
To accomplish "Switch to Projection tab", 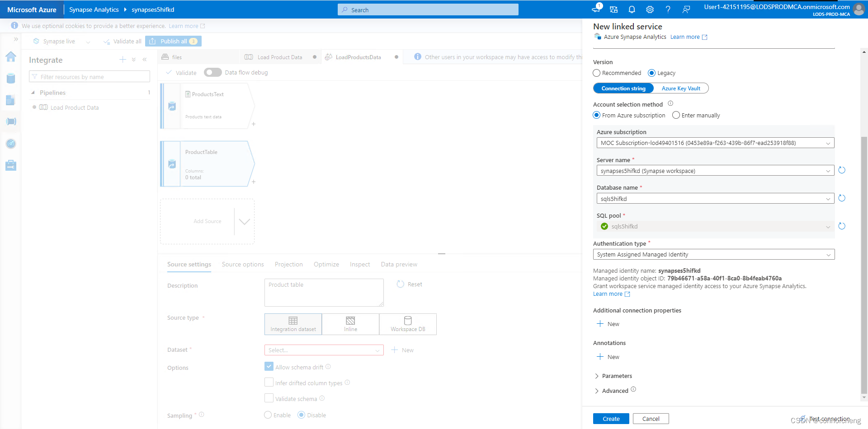I will click(288, 264).
